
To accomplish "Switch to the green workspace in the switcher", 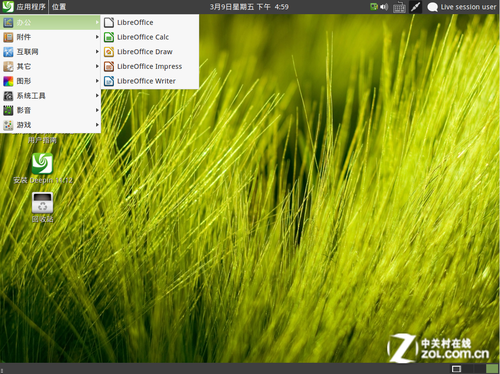I will click(x=492, y=369).
